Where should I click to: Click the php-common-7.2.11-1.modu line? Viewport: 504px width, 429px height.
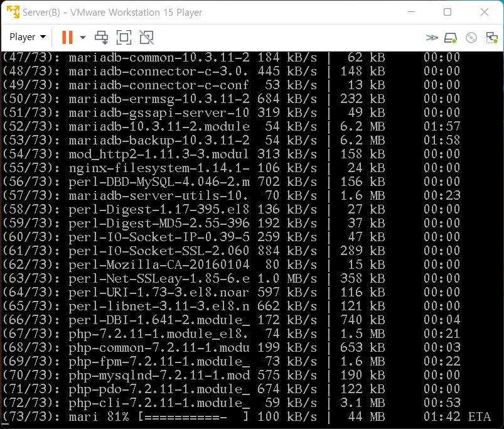[x=232, y=347]
